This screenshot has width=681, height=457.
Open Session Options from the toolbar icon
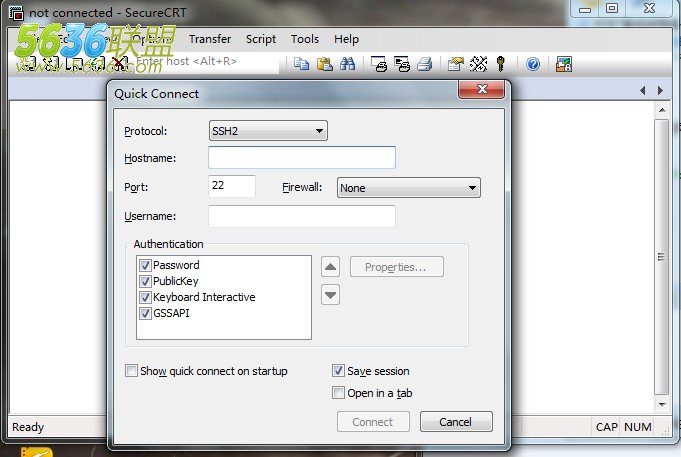pyautogui.click(x=456, y=64)
